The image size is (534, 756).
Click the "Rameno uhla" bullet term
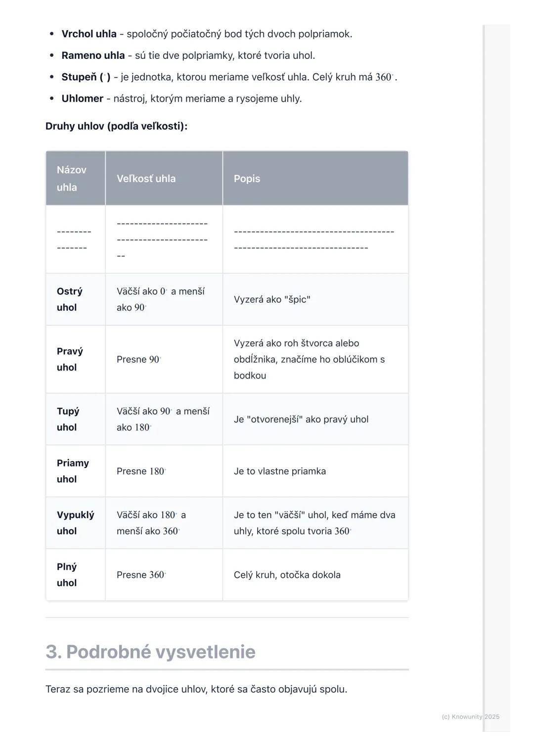pos(93,55)
